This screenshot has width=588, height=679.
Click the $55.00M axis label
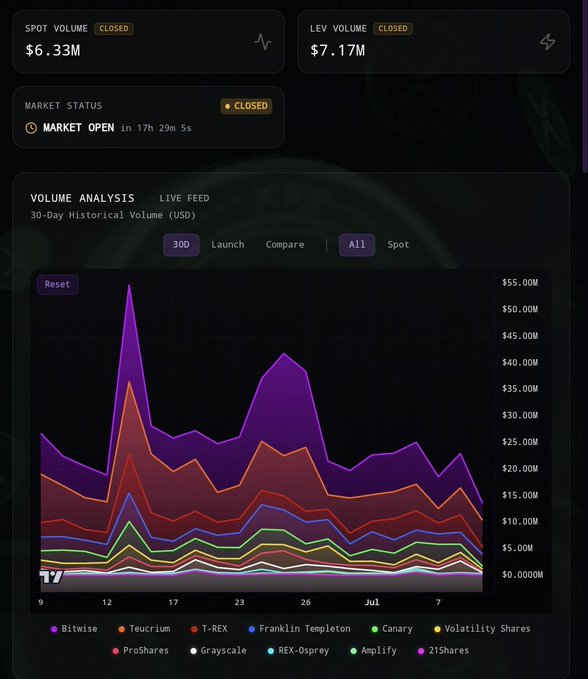click(520, 283)
